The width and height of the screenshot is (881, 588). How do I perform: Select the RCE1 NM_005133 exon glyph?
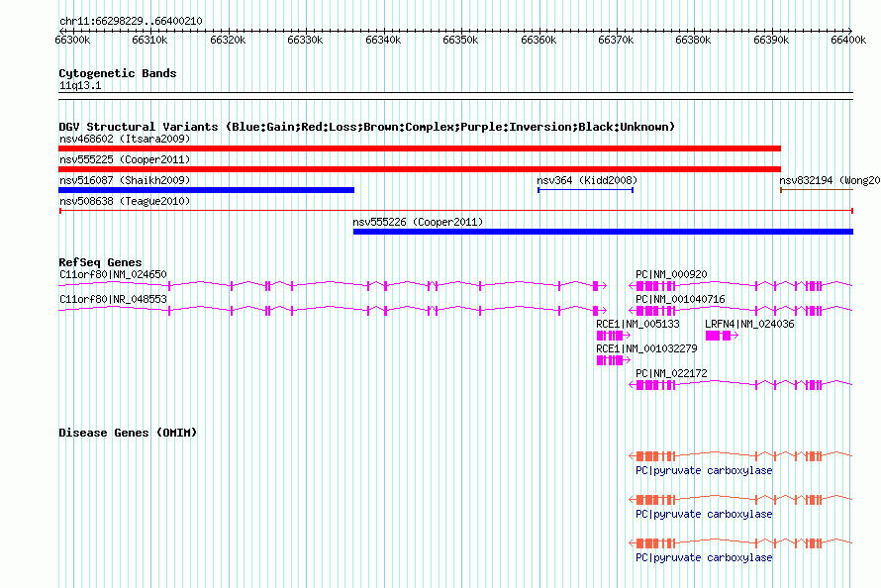coord(614,336)
